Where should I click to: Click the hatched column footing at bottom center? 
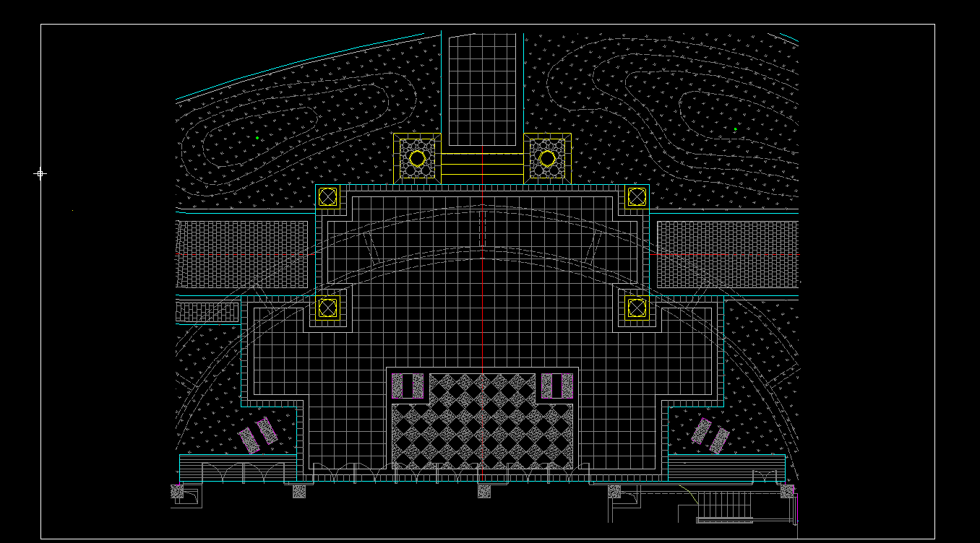tap(484, 491)
